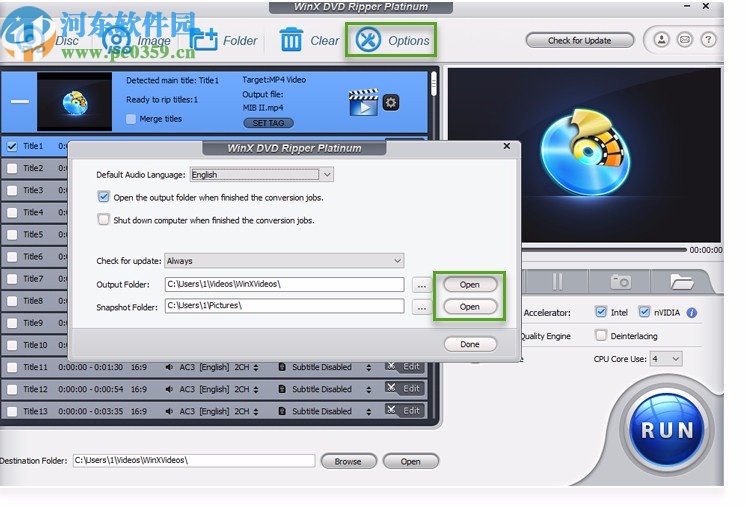Viewport: 748px width, 507px height.
Task: Open Default Audio Language dropdown
Action: point(261,175)
